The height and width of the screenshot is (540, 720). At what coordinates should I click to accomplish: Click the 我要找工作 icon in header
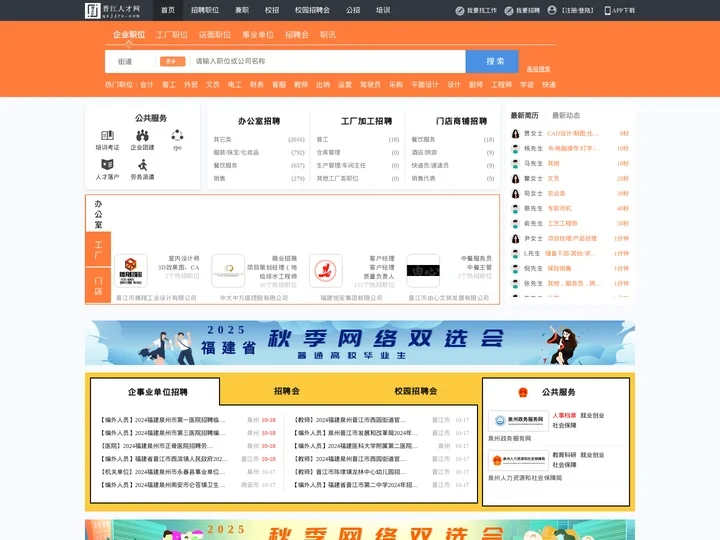460,11
